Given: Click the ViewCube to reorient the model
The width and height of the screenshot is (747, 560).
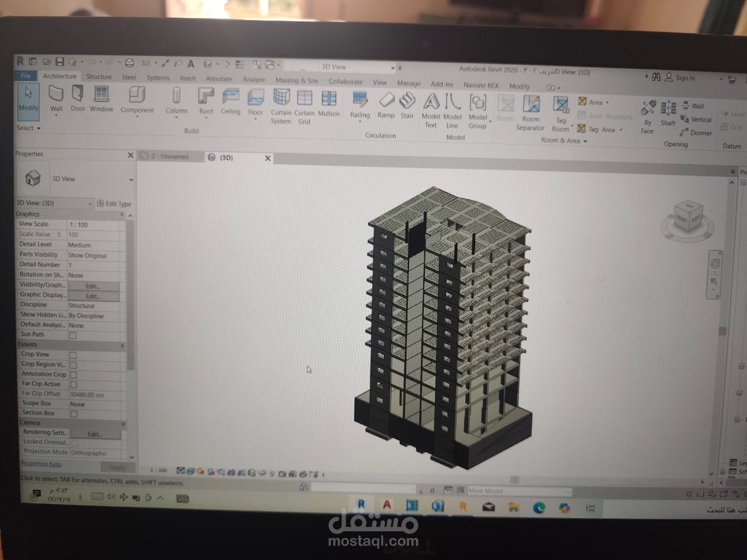Looking at the screenshot, I should click(x=687, y=216).
